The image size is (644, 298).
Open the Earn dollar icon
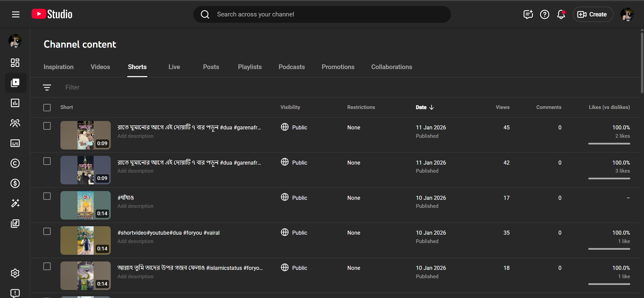point(15,183)
